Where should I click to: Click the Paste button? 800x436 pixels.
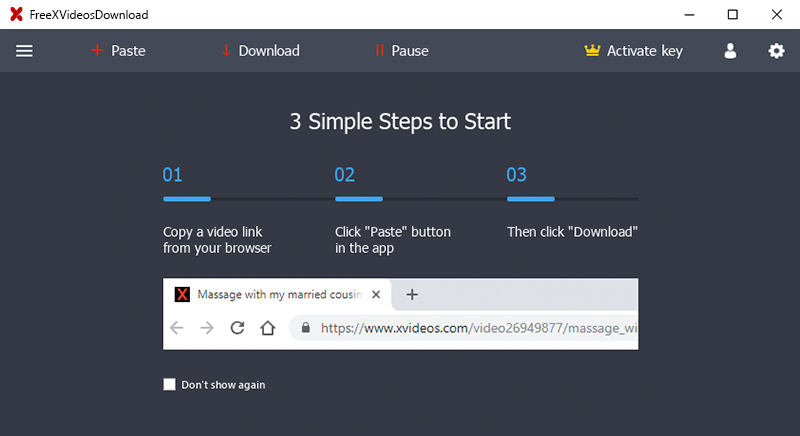point(118,51)
